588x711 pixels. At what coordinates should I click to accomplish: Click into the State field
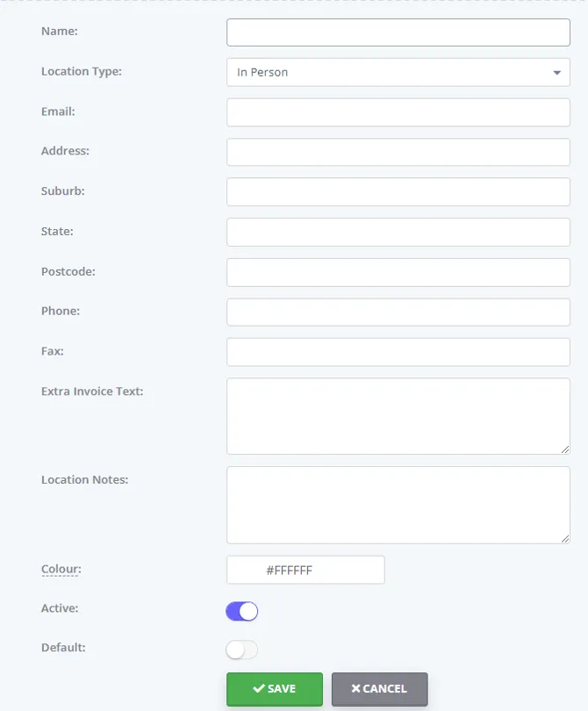coord(398,232)
